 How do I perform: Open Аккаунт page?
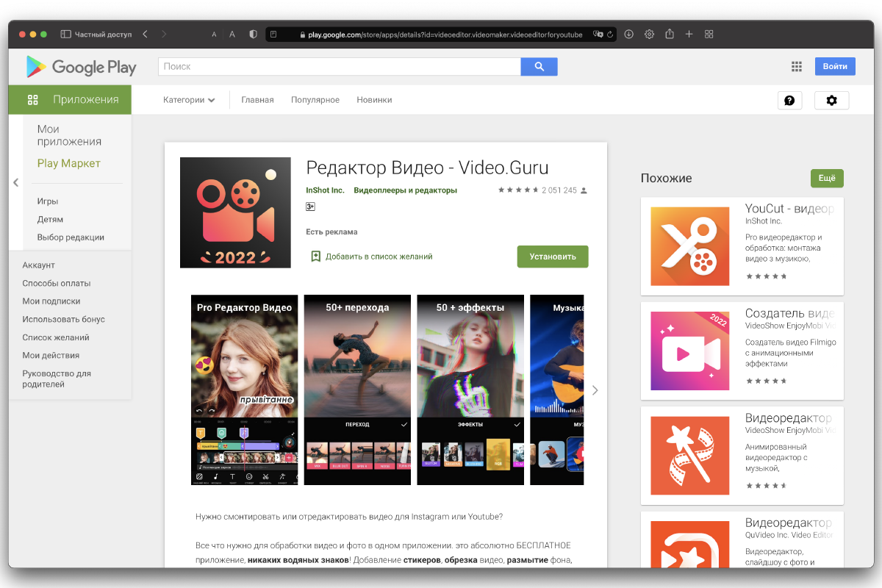pyautogui.click(x=38, y=265)
